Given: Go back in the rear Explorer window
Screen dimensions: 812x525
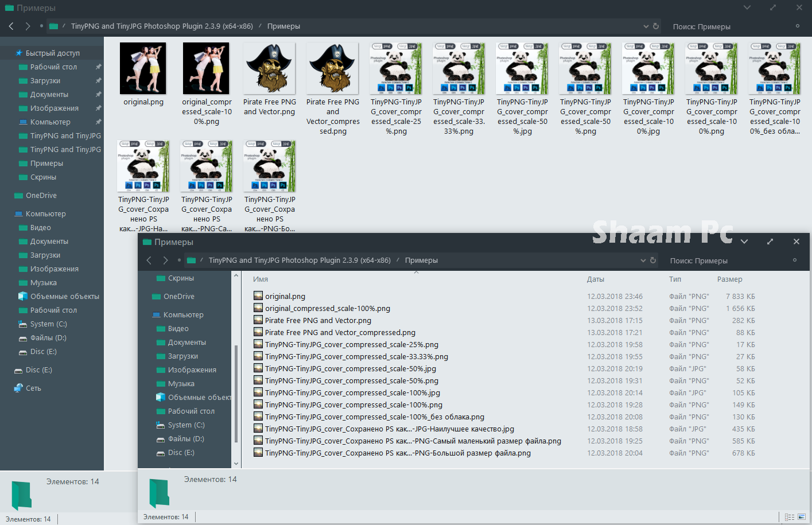Looking at the screenshot, I should 11,26.
